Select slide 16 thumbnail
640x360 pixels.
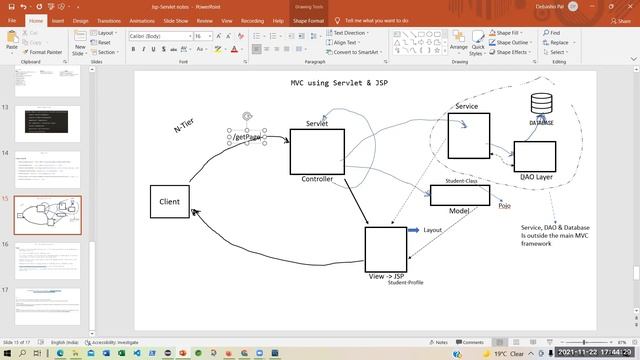click(47, 261)
